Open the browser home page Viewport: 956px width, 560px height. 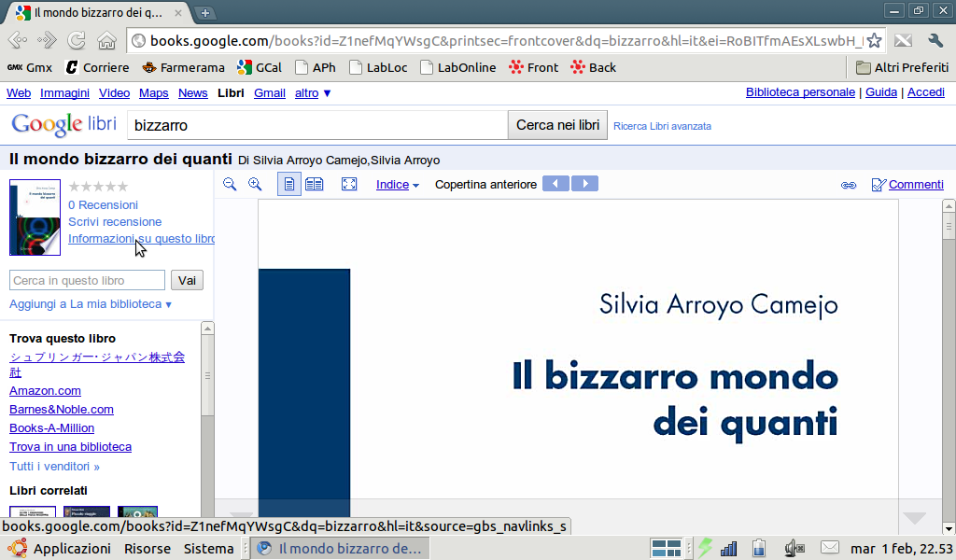pos(106,40)
